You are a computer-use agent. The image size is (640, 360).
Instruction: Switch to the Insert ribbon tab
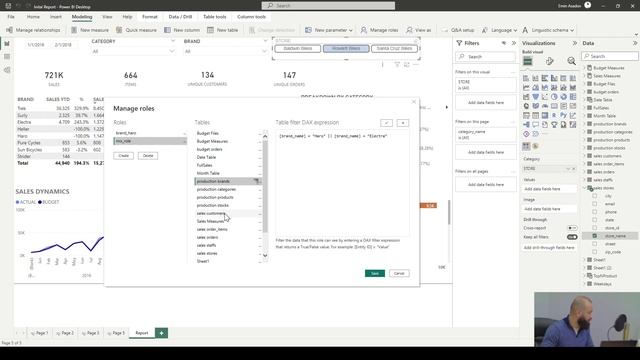[x=56, y=17]
